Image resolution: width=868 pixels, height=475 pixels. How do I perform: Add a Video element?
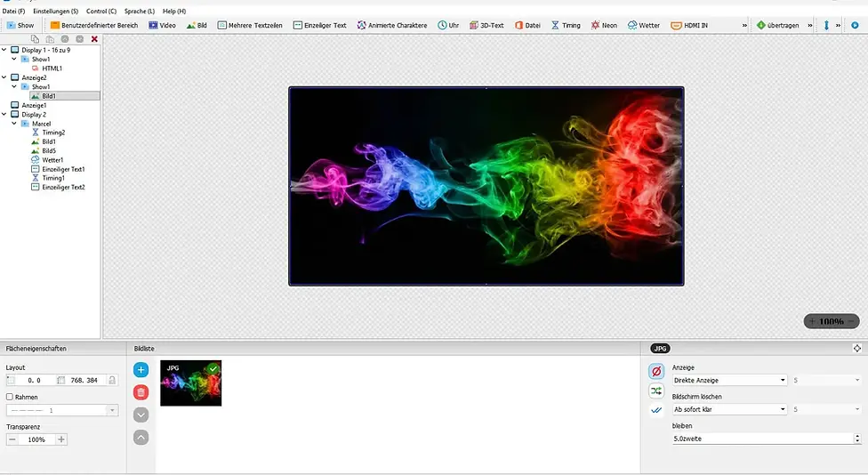(x=162, y=26)
